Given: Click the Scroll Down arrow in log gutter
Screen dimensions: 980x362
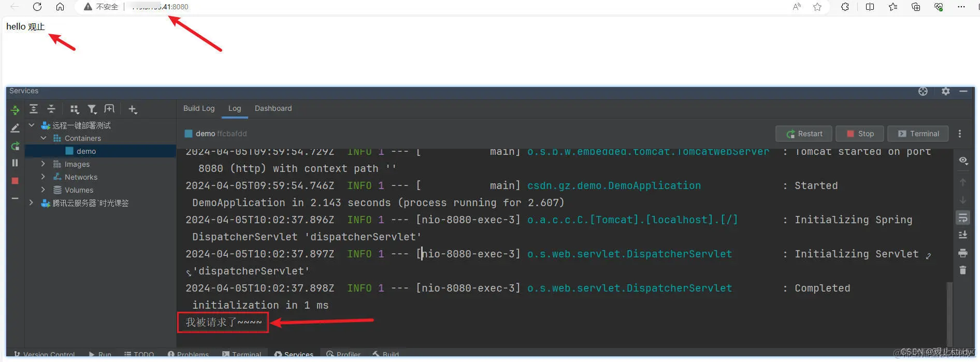Looking at the screenshot, I should pos(963,200).
